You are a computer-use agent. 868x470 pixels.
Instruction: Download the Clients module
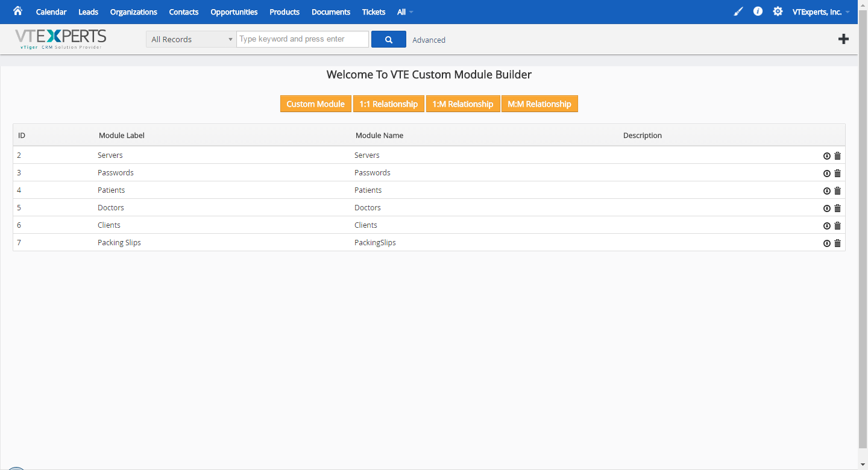(827, 226)
